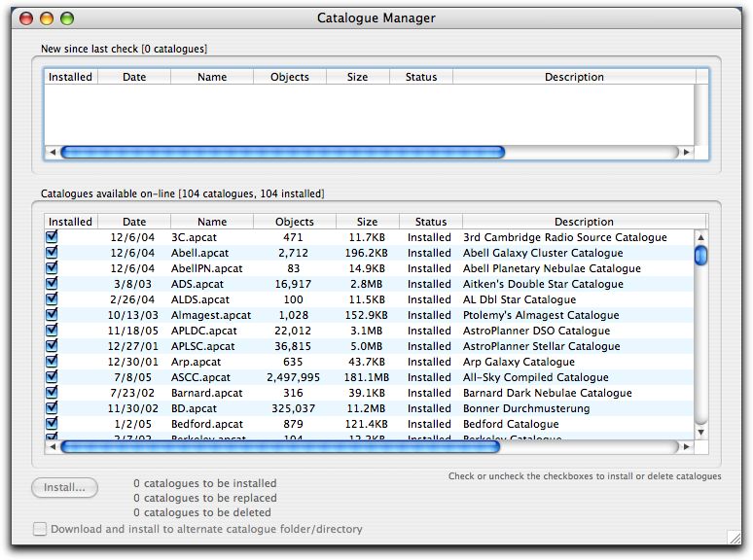Click left arrow of upper list scrollbar
Viewport: 753px width, 560px height.
point(52,153)
